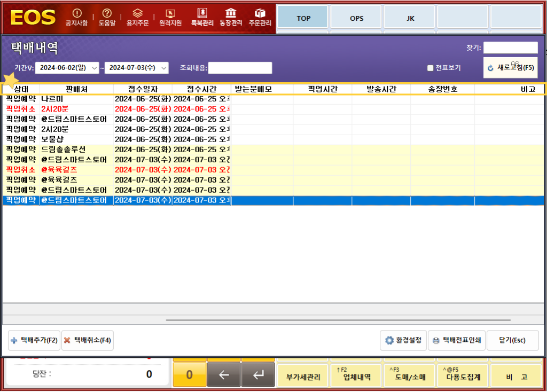The height and width of the screenshot is (392, 547).
Task: Click the EOS logo
Action: coord(33,18)
